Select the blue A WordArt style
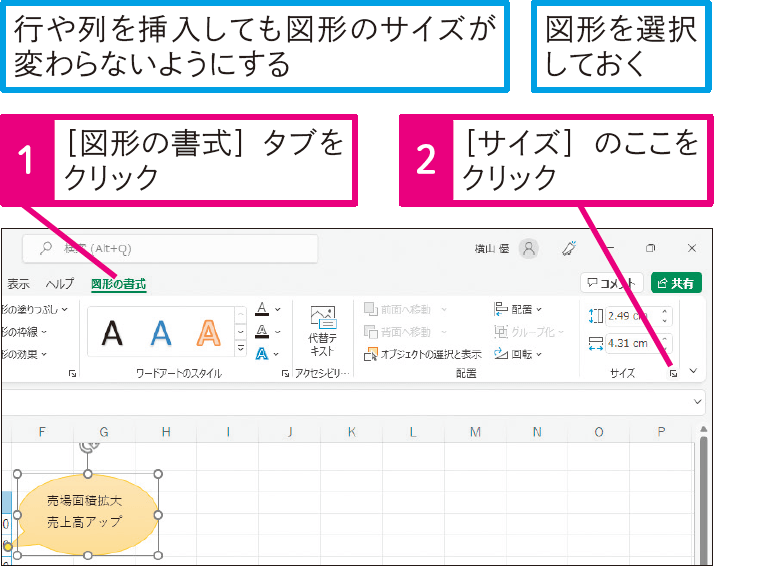The width and height of the screenshot is (783, 566). [161, 333]
